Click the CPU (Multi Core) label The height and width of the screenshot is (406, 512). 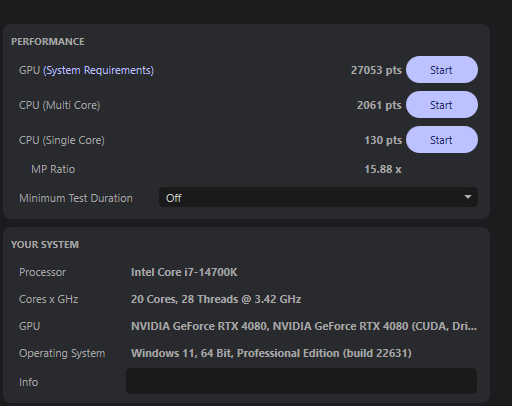coord(60,105)
